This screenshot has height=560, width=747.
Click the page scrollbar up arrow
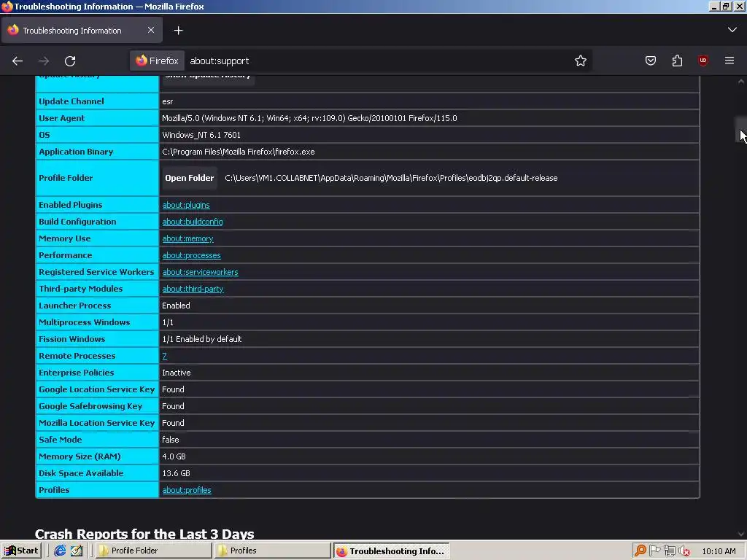(x=741, y=82)
